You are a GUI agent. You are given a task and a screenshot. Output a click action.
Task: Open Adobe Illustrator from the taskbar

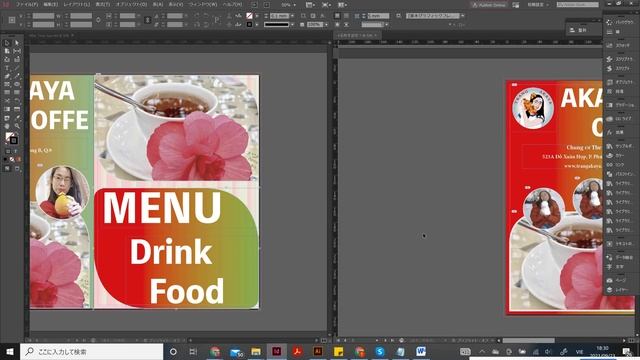(318, 352)
